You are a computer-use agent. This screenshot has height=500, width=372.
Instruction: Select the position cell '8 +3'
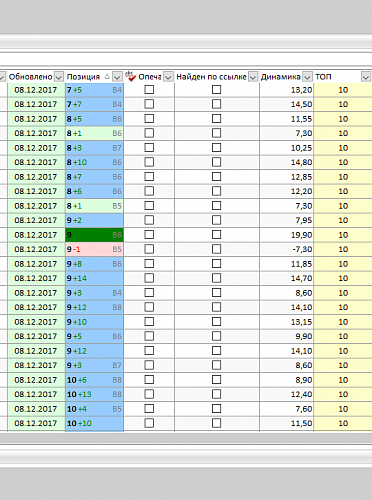pyautogui.click(x=94, y=148)
